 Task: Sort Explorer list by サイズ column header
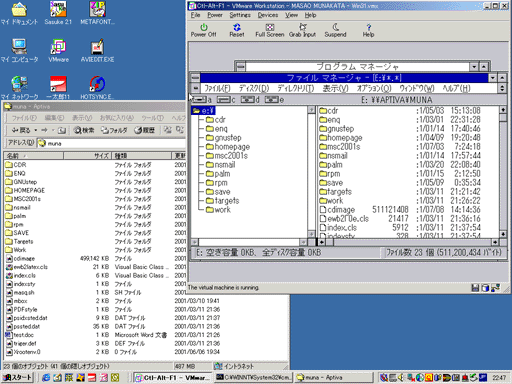click(x=87, y=156)
